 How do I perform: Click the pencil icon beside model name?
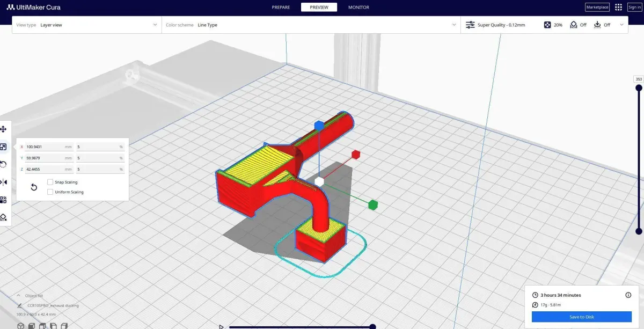[20, 305]
